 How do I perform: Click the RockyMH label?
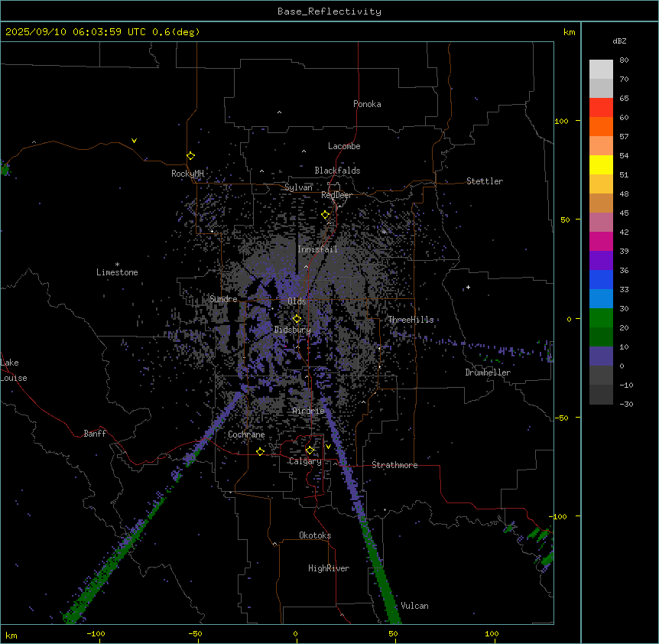click(x=187, y=174)
